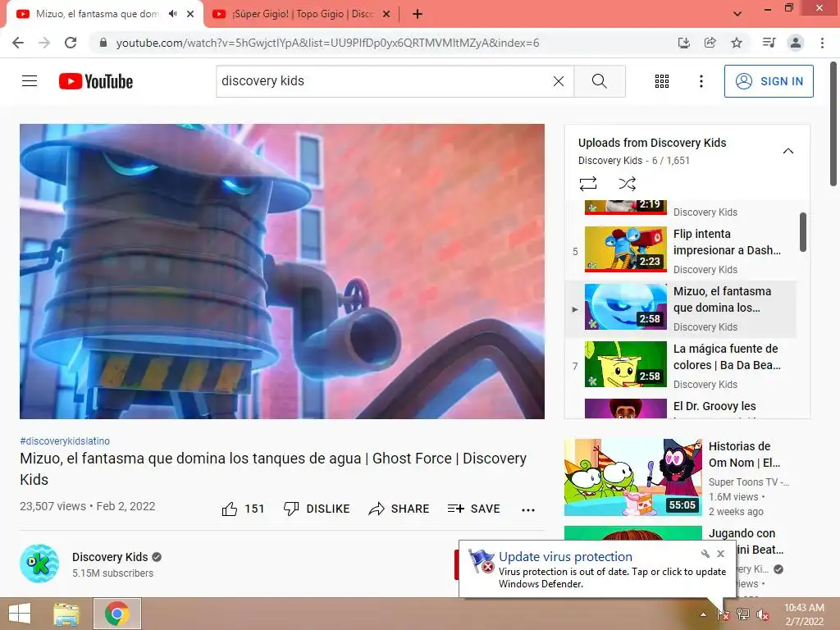
Task: Play La mágica fuente de colores video
Action: (681, 366)
